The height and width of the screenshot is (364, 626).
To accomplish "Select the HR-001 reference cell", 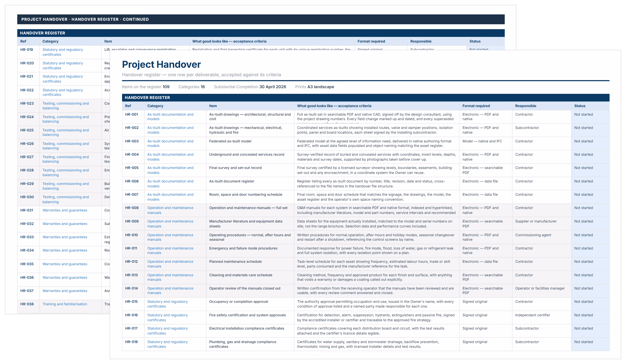I will point(133,117).
